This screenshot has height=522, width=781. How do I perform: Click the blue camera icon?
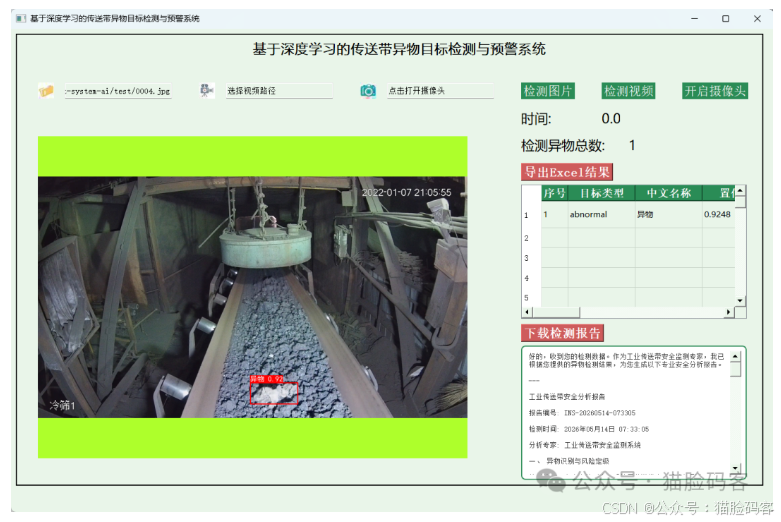coord(368,91)
